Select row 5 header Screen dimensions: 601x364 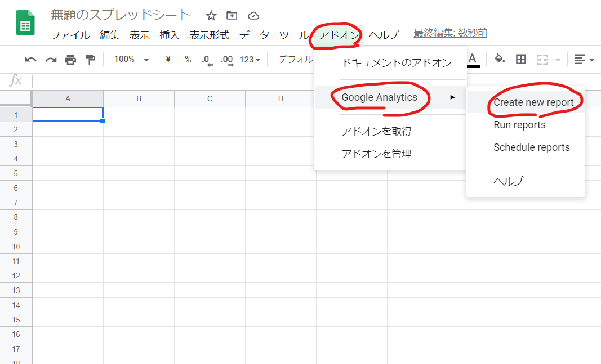click(x=16, y=173)
